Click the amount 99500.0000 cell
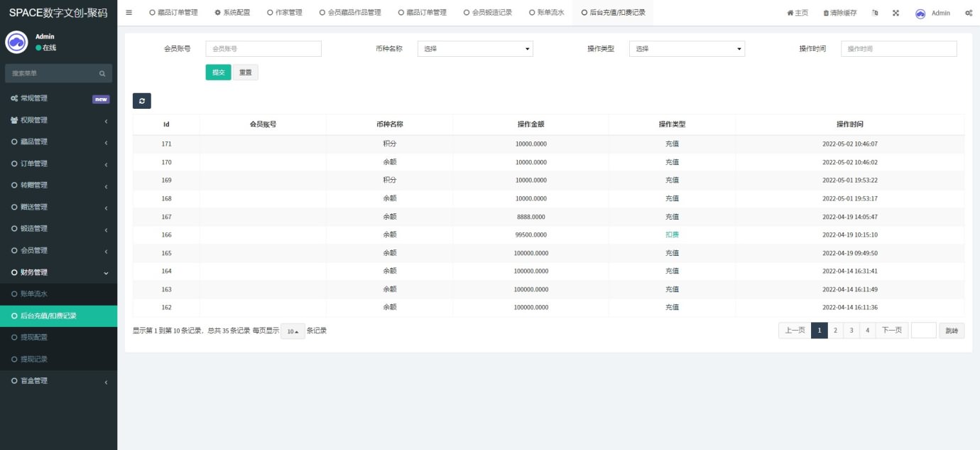The width and height of the screenshot is (980, 450). (x=530, y=235)
